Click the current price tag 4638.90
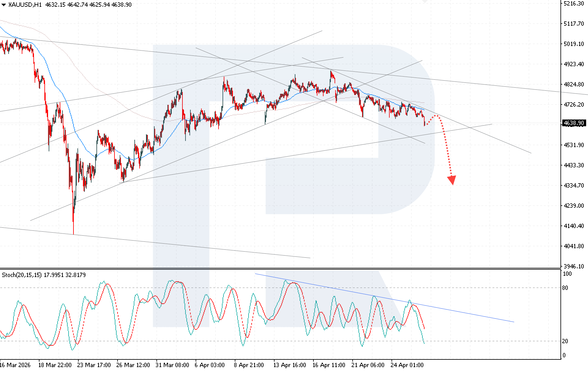Screen dimensions: 588x372 click(x=574, y=123)
